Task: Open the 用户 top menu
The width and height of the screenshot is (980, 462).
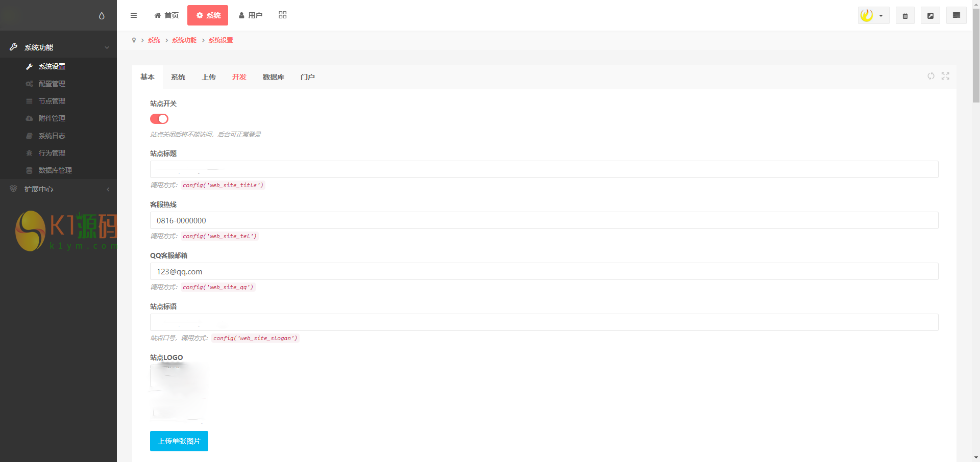Action: [251, 15]
